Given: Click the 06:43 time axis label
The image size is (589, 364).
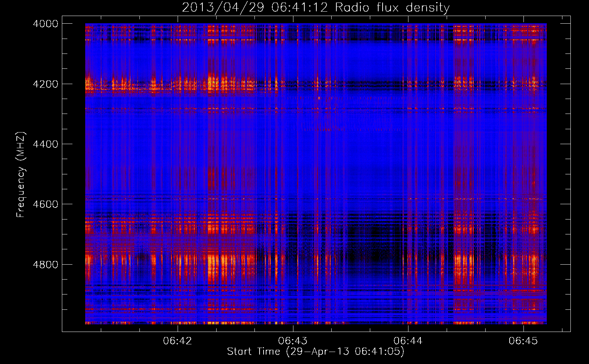Looking at the screenshot, I should pos(293,341).
